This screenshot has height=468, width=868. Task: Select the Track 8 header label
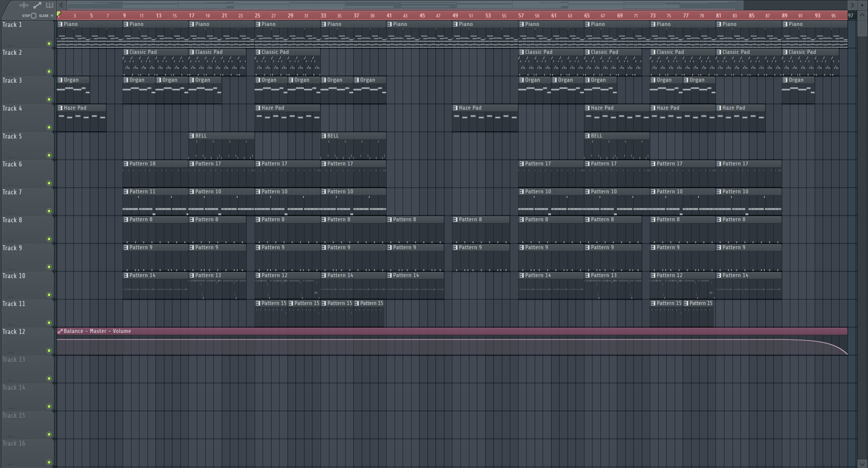(x=12, y=220)
